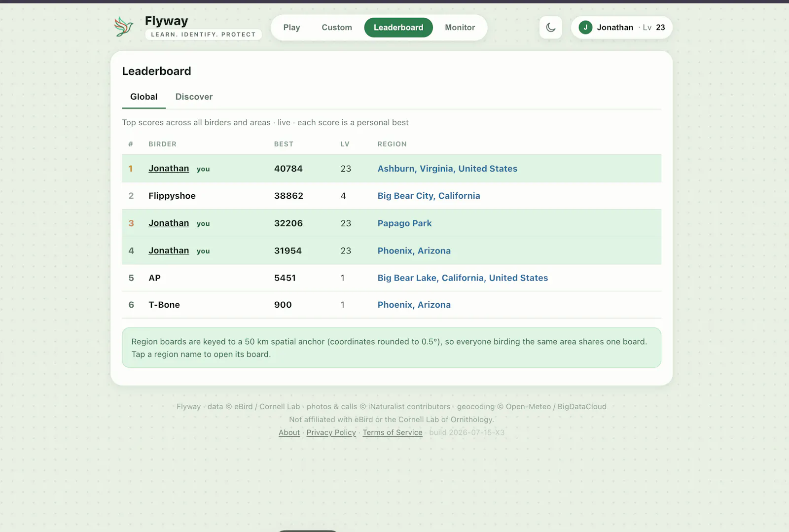The image size is (789, 532).
Task: Click the birder name Flippyshoe
Action: (x=172, y=196)
